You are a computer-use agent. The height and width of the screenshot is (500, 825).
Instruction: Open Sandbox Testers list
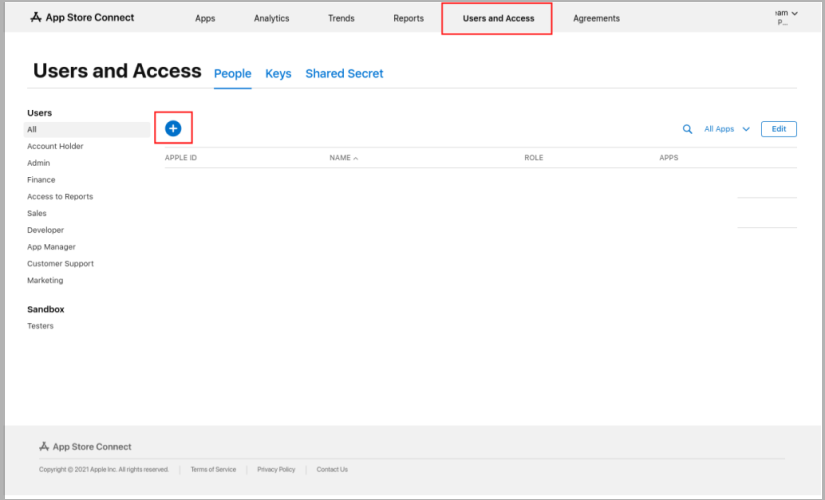point(40,326)
